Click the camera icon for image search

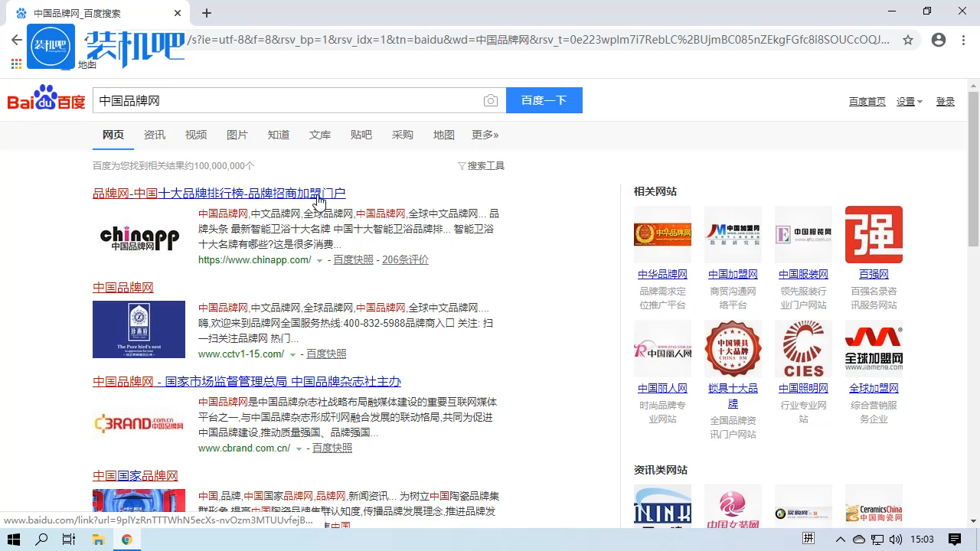coord(491,100)
